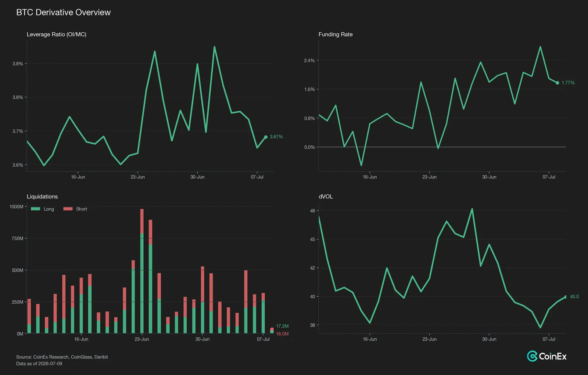Click the 250M Liquidations axis label
This screenshot has height=375, width=588.
17,302
